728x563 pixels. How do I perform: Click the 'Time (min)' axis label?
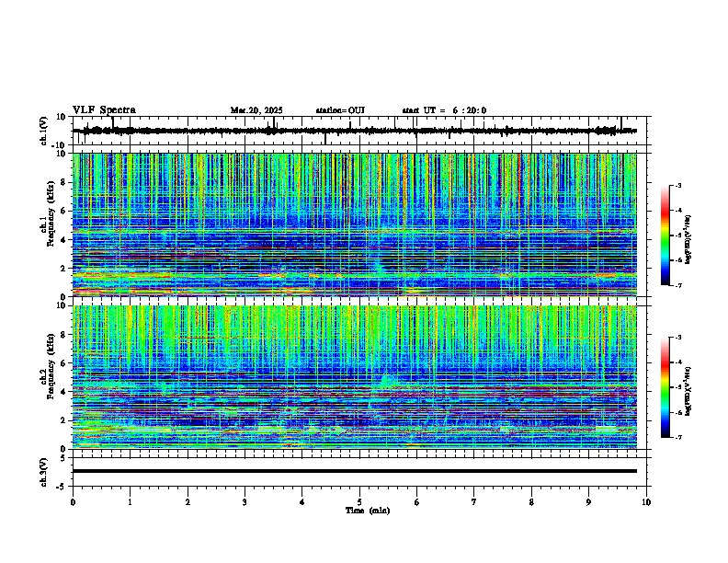pos(368,511)
